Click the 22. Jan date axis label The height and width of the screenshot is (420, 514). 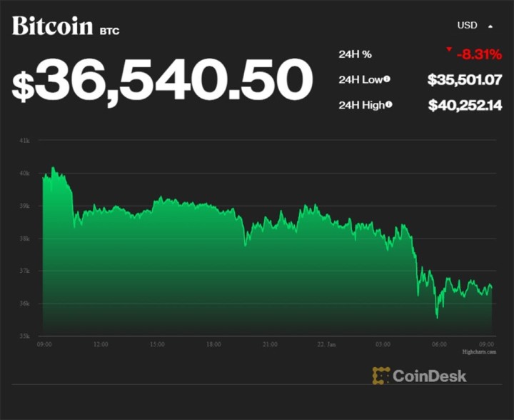pyautogui.click(x=326, y=344)
